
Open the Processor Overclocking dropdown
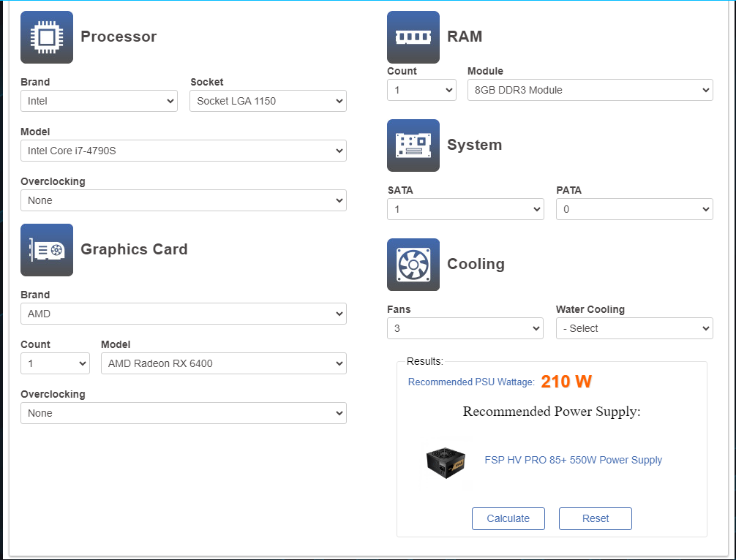[x=184, y=200]
